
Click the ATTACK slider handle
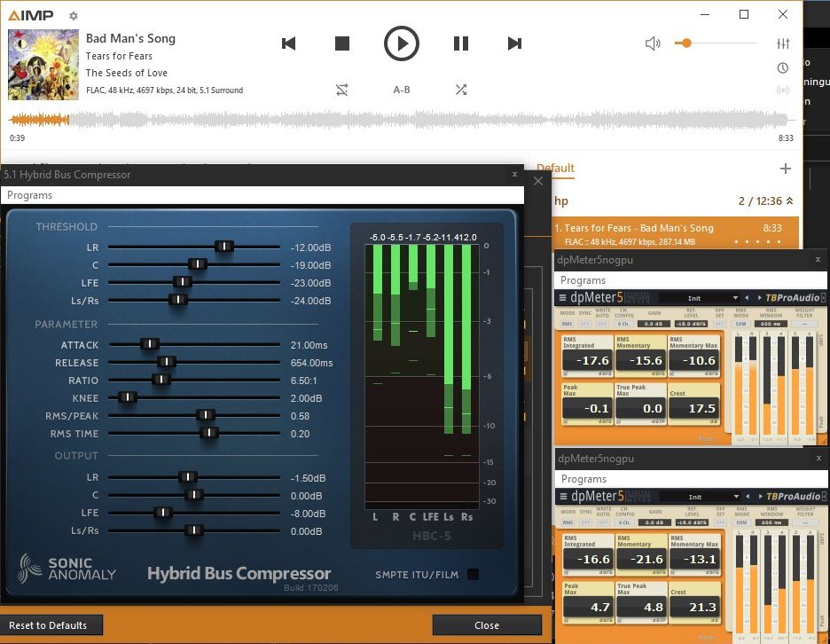150,343
